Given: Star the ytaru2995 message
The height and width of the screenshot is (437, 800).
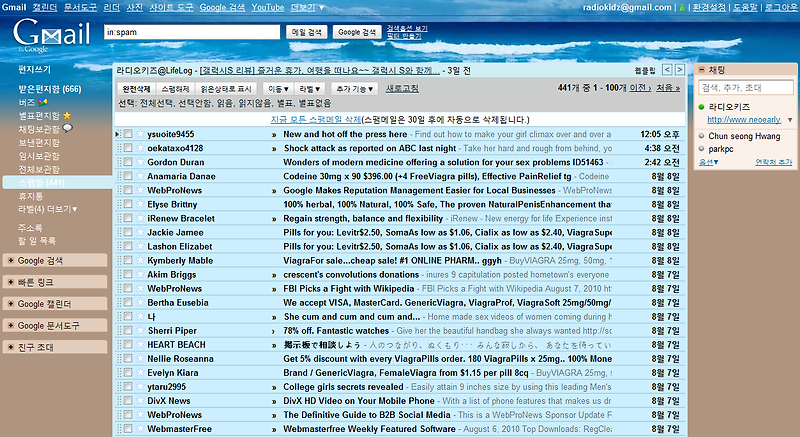Looking at the screenshot, I should click(140, 386).
